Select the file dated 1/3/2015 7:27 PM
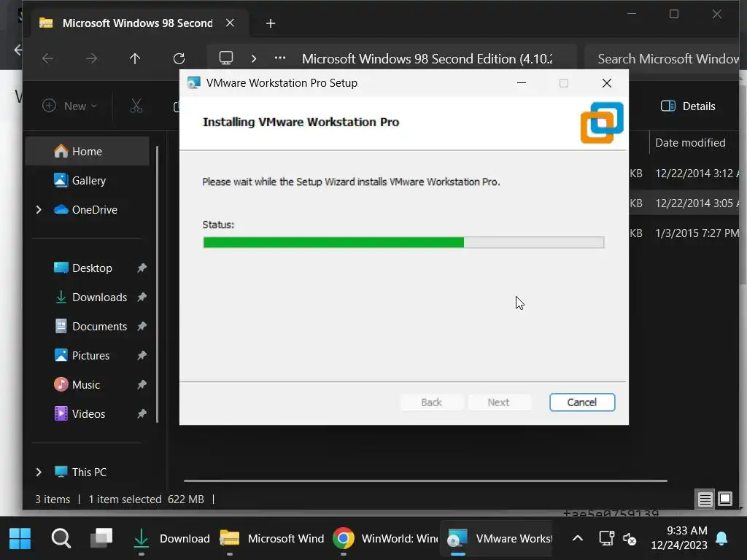The image size is (747, 560). click(697, 233)
